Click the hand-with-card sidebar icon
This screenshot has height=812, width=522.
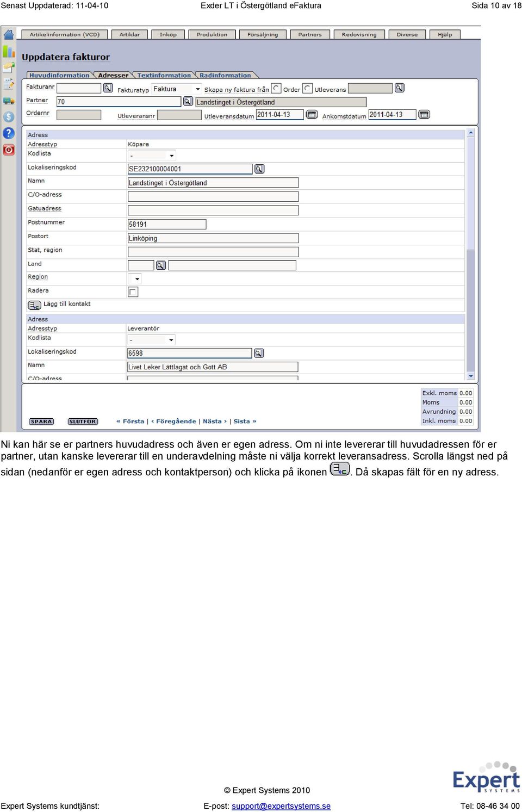[x=9, y=68]
